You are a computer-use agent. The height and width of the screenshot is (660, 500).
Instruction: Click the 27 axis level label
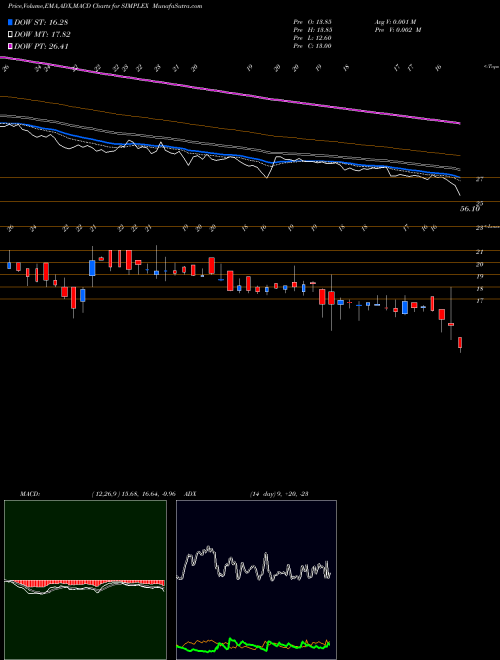pyautogui.click(x=479, y=179)
